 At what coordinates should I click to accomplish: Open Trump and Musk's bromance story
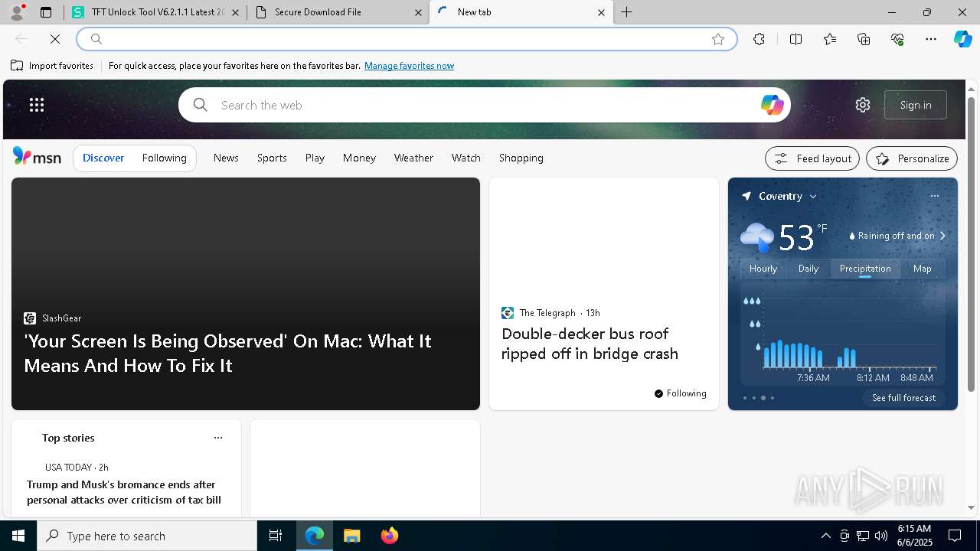click(124, 492)
